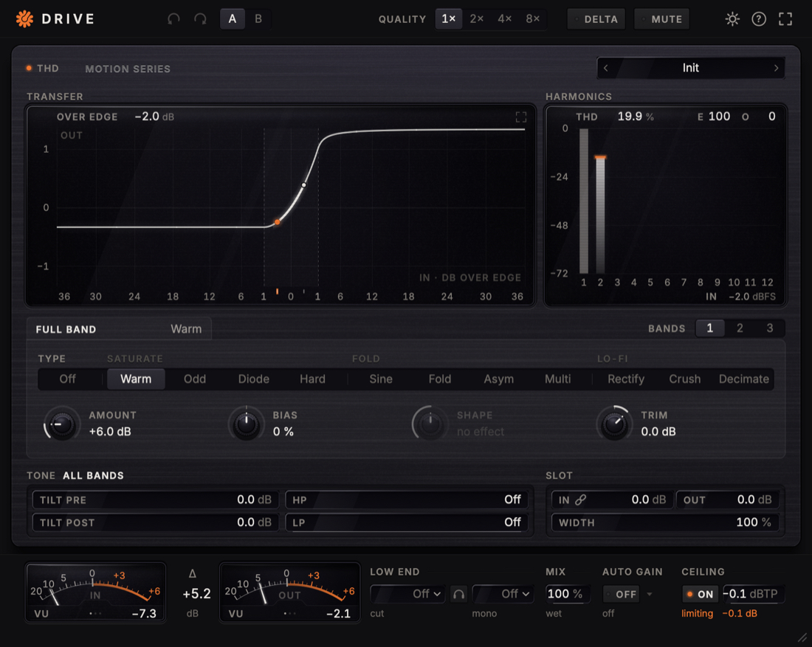
Task: Click the Drive orange logo icon
Action: pos(24,19)
